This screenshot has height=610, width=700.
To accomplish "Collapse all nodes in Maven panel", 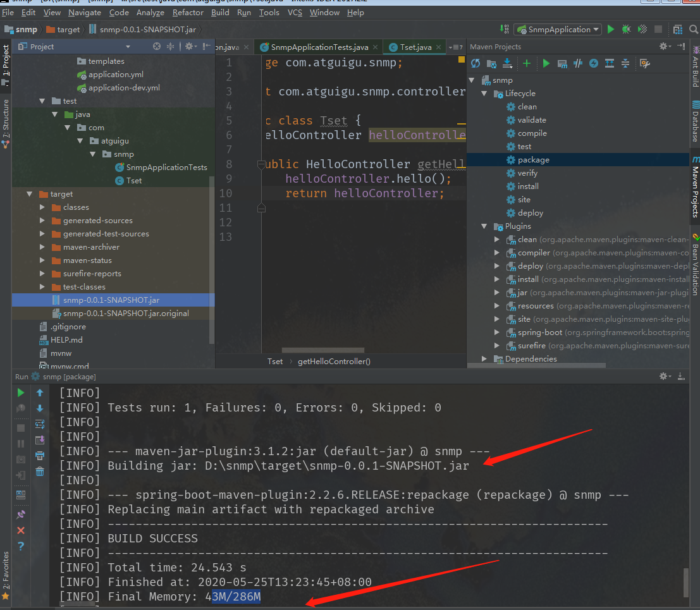I will 626,63.
